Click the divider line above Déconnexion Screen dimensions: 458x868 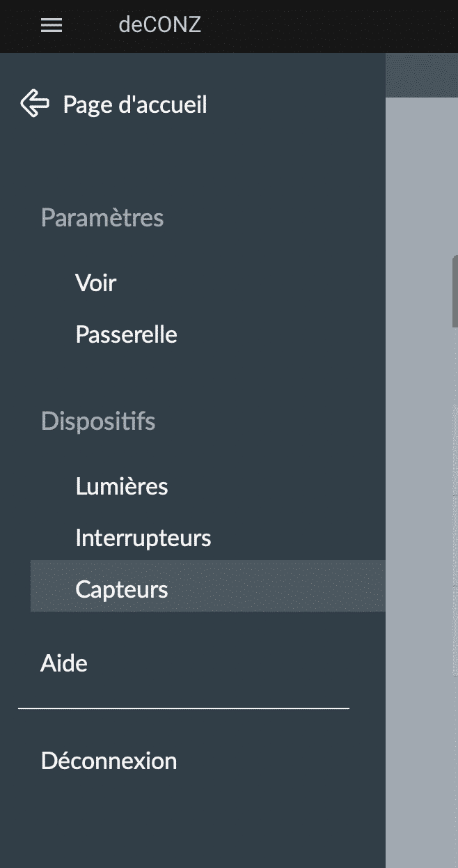184,708
